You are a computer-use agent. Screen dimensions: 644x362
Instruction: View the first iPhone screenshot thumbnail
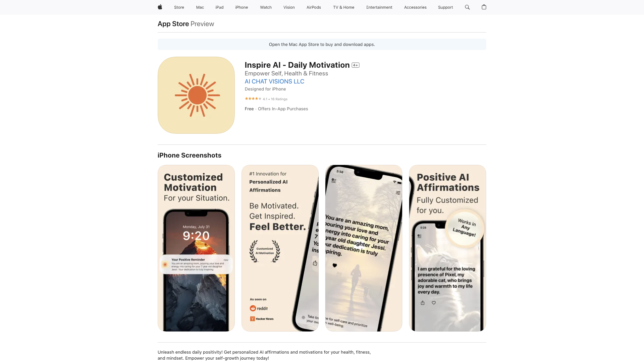pos(196,248)
